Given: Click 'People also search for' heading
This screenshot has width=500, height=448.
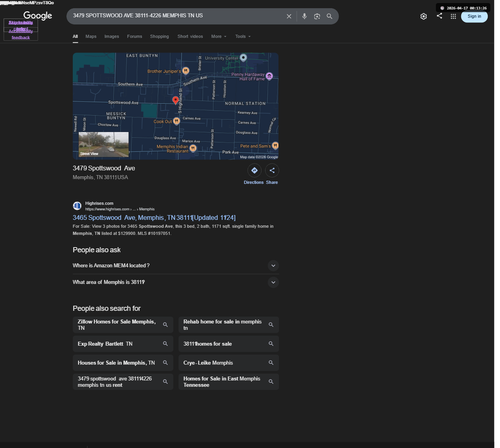Looking at the screenshot, I should [x=107, y=309].
